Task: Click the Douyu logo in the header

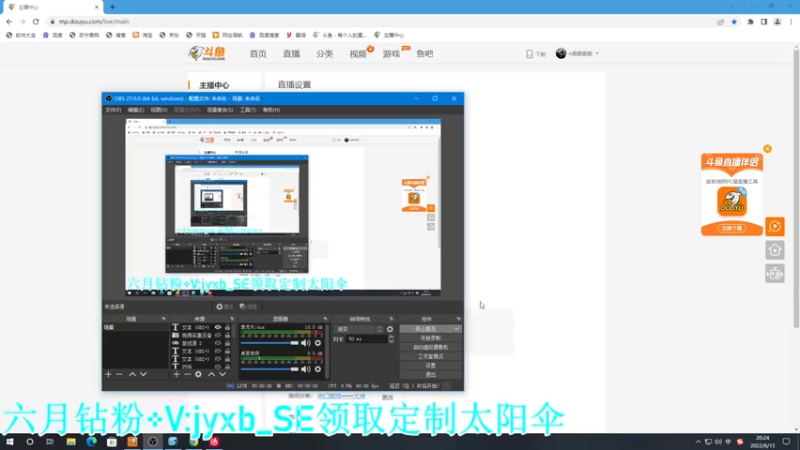Action: coord(207,53)
